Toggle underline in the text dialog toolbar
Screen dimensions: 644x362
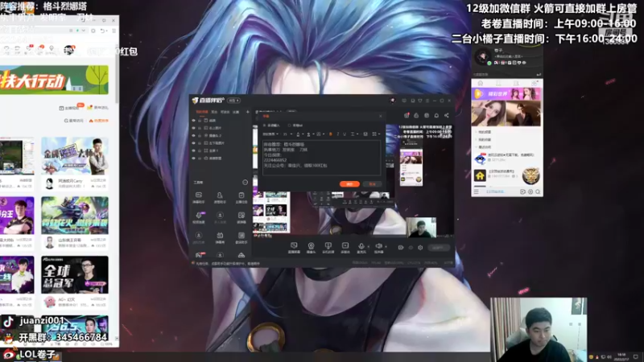tap(345, 134)
